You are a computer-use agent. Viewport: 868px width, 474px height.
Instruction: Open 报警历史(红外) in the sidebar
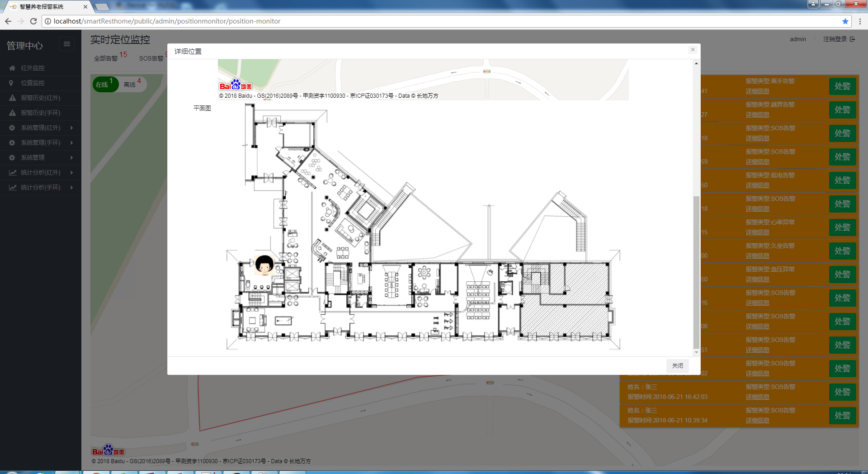[x=41, y=98]
